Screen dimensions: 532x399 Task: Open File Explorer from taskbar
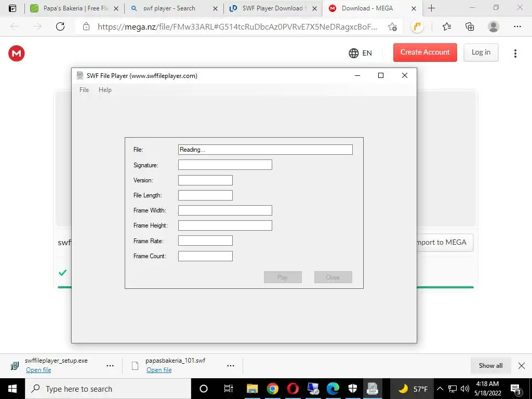tap(252, 389)
